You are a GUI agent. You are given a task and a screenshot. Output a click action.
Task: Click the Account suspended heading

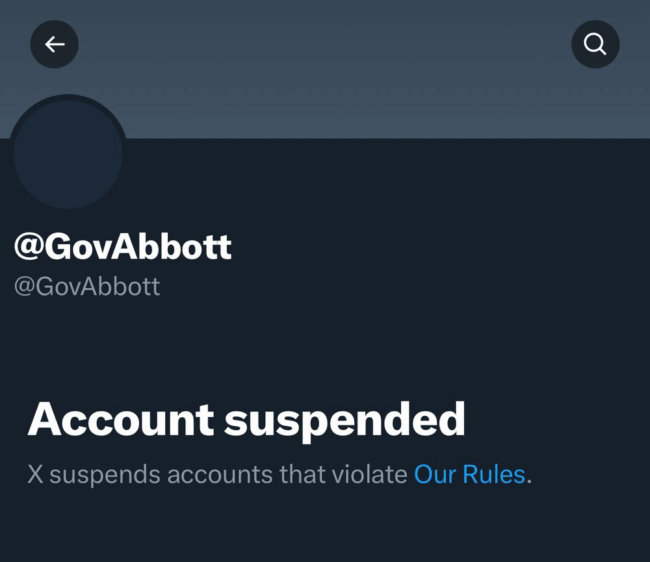coord(246,420)
